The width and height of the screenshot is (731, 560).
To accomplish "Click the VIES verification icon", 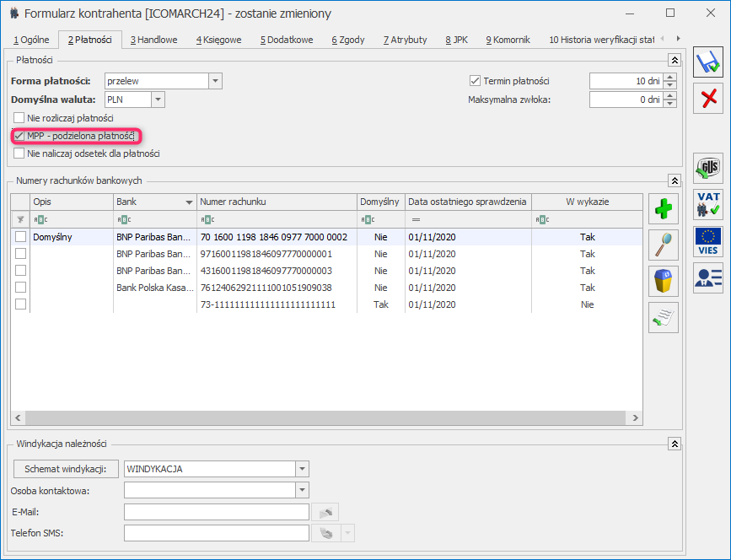I will click(708, 241).
